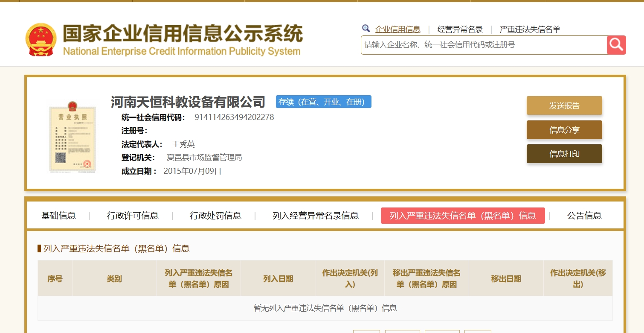The width and height of the screenshot is (644, 333).
Task: Click the 统一社会信用代码 label
Action: pos(153,117)
